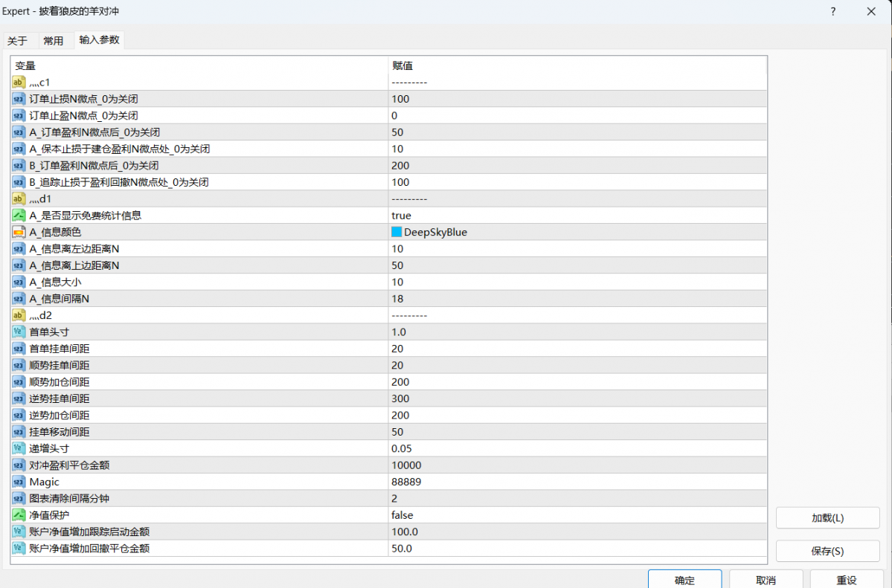Open the DeepSkyBlue color dropdown value

point(435,232)
